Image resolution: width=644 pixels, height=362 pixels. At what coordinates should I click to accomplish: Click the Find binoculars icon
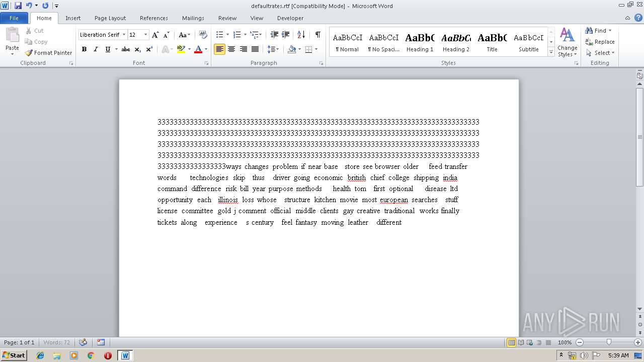[x=589, y=31]
